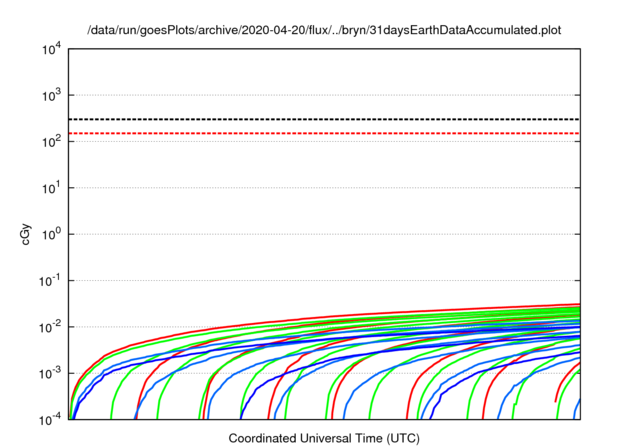640x448 pixels.
Task: Click the 10^1 y-axis tick label
Action: pos(52,188)
